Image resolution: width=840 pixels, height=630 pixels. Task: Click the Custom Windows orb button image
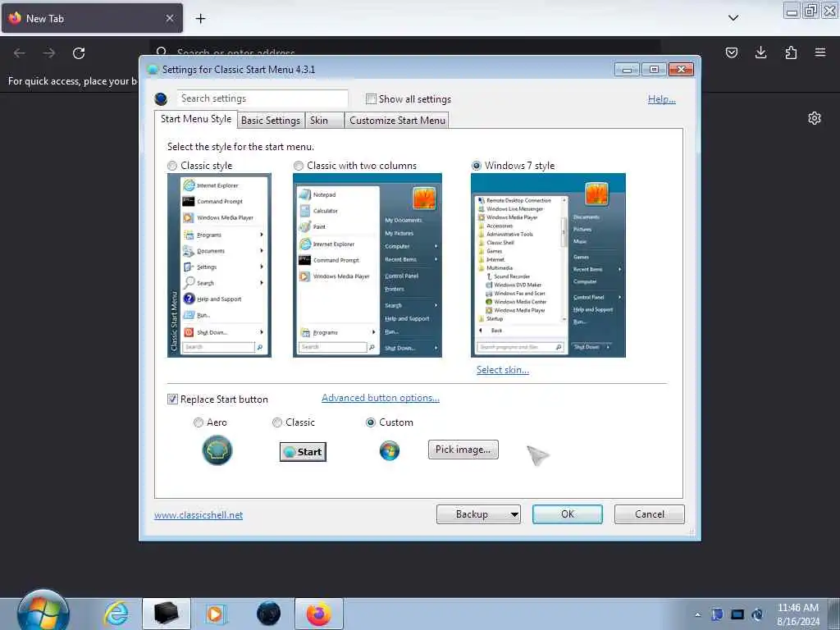click(x=390, y=450)
